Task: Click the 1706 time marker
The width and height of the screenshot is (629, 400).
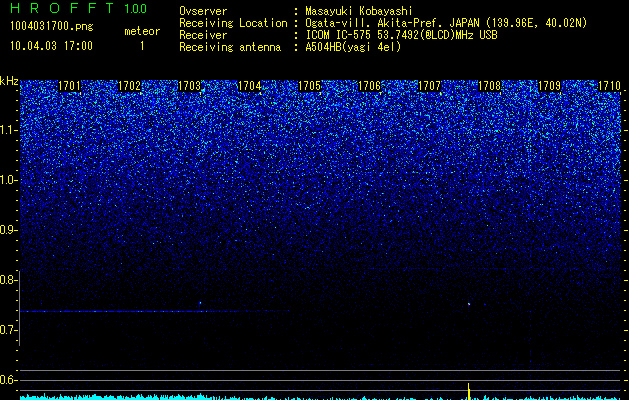Action: pyautogui.click(x=369, y=86)
